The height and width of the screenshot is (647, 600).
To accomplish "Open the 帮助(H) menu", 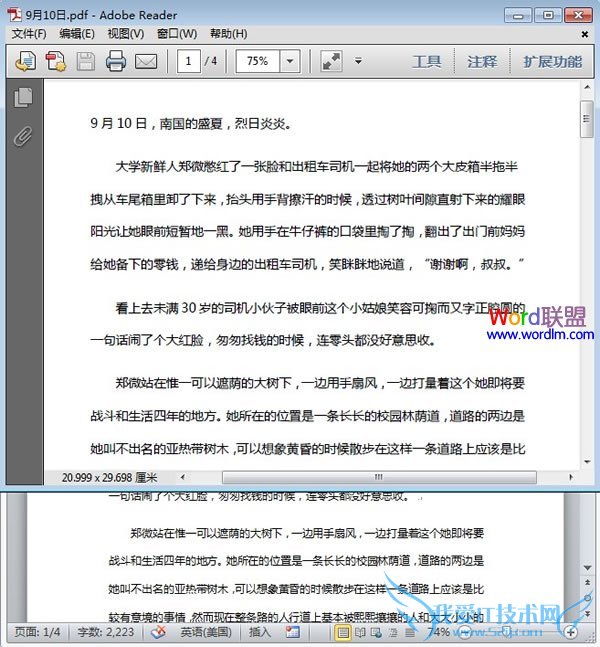I will pyautogui.click(x=229, y=34).
